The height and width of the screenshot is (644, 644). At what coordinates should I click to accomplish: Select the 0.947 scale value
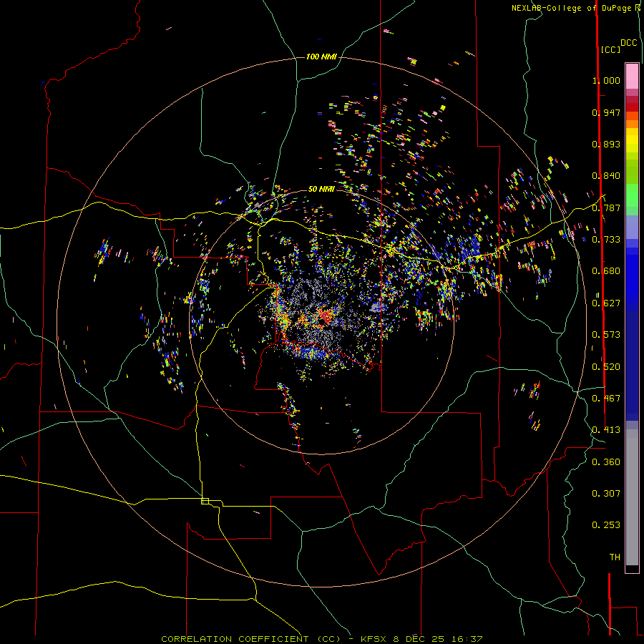point(606,112)
